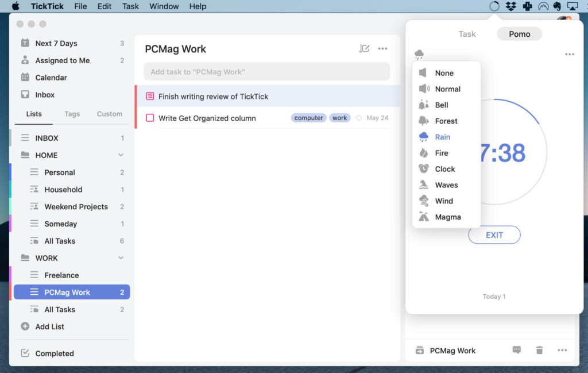Click the May 24 due date
588x373 pixels.
pos(377,118)
